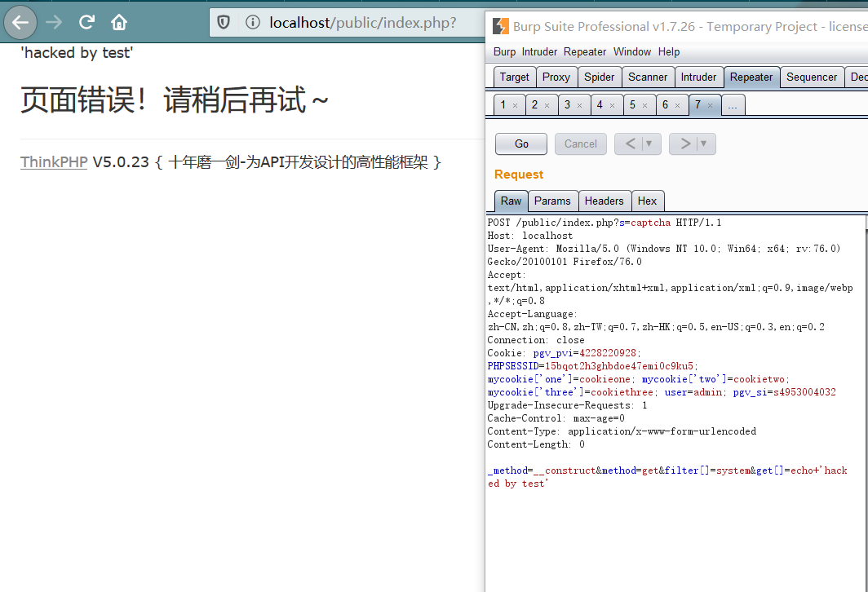The height and width of the screenshot is (592, 868).
Task: Click the browser address bar URL
Action: pyautogui.click(x=362, y=23)
